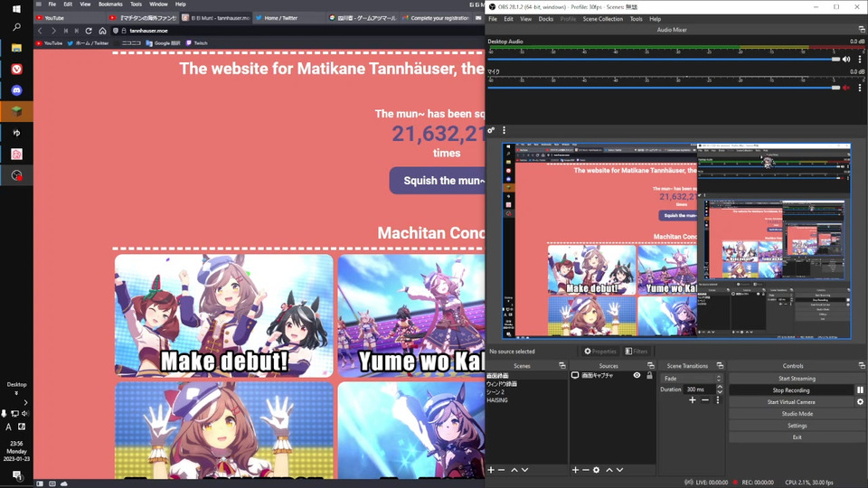Remove scene transition with minus
The height and width of the screenshot is (488, 868).
tap(705, 400)
